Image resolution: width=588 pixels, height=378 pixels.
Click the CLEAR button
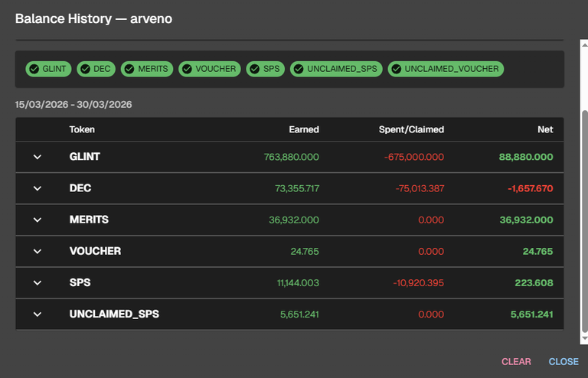(x=516, y=361)
